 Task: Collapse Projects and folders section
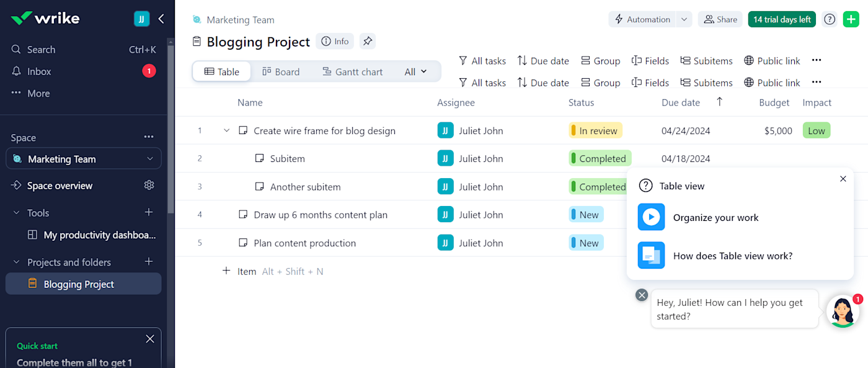click(x=17, y=263)
